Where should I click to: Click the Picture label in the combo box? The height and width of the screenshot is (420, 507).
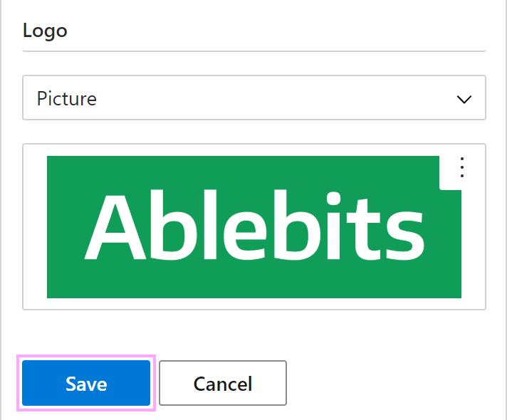point(67,98)
